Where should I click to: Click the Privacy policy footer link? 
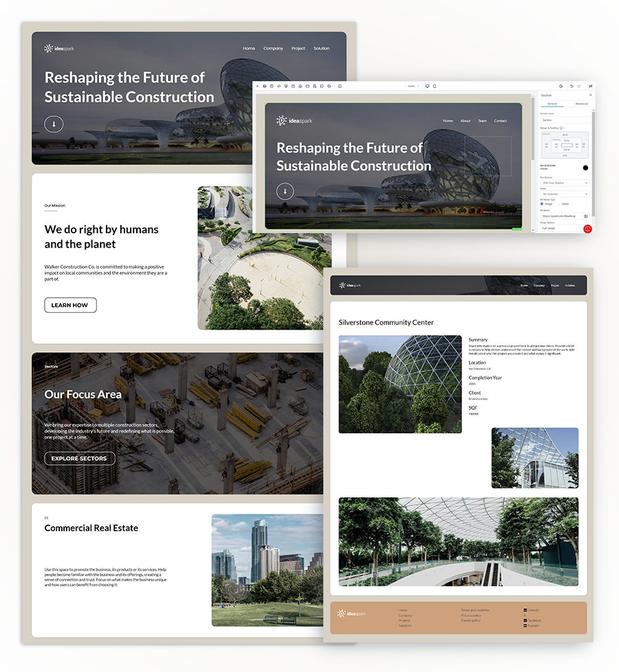coord(470,615)
